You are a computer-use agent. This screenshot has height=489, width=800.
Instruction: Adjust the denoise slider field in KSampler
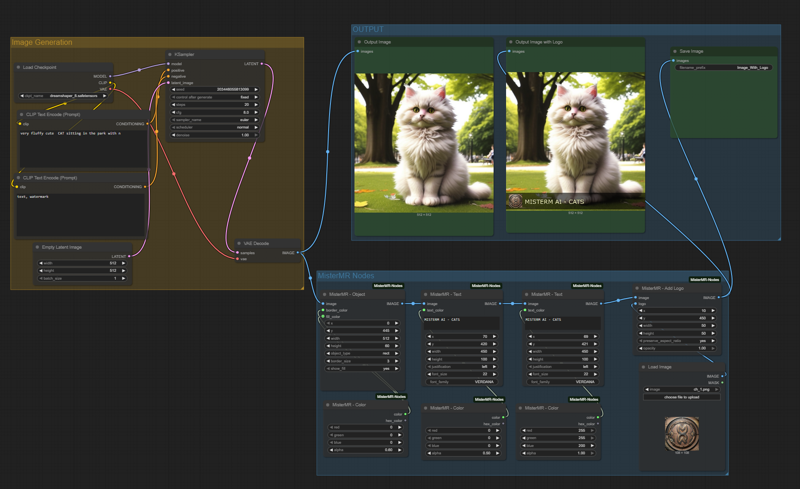pos(214,135)
